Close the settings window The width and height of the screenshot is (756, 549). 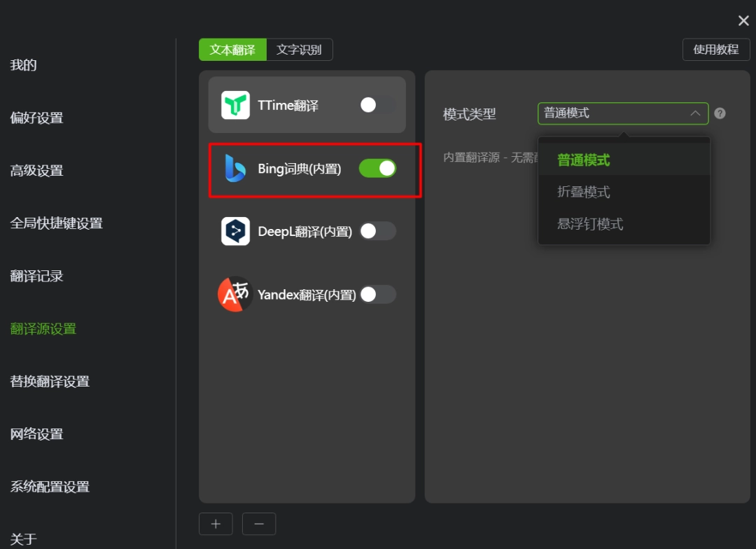(x=743, y=21)
